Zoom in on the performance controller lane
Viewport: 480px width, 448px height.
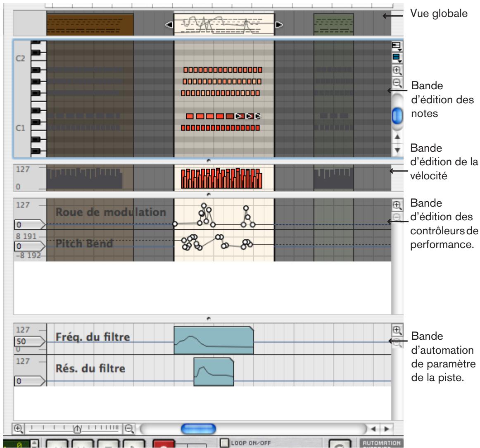pyautogui.click(x=397, y=205)
